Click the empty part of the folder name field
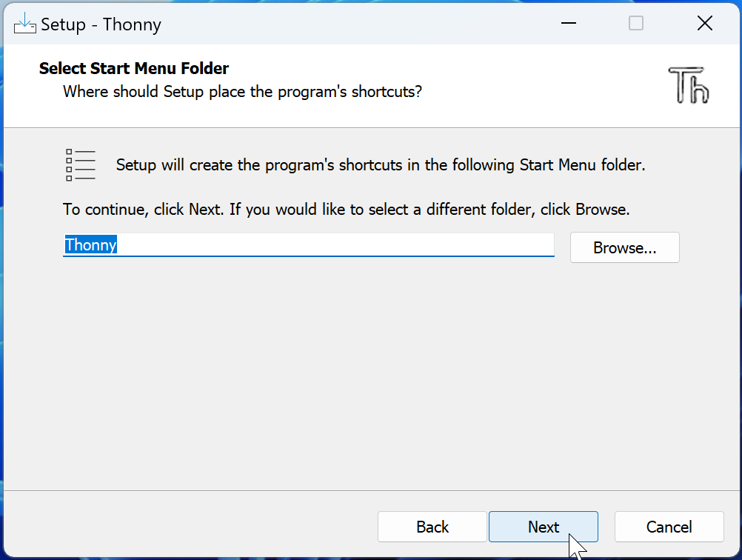This screenshot has height=560, width=742. 335,244
